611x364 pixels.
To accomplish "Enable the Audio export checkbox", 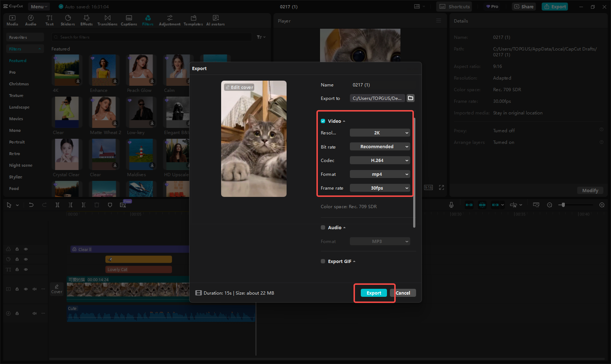I will [x=323, y=227].
